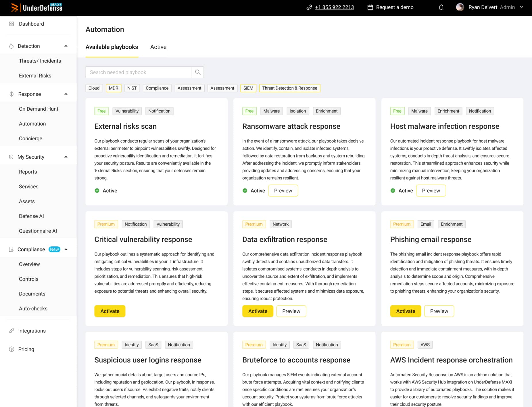
Task: Activate Phishing email response playbook
Action: 406,311
